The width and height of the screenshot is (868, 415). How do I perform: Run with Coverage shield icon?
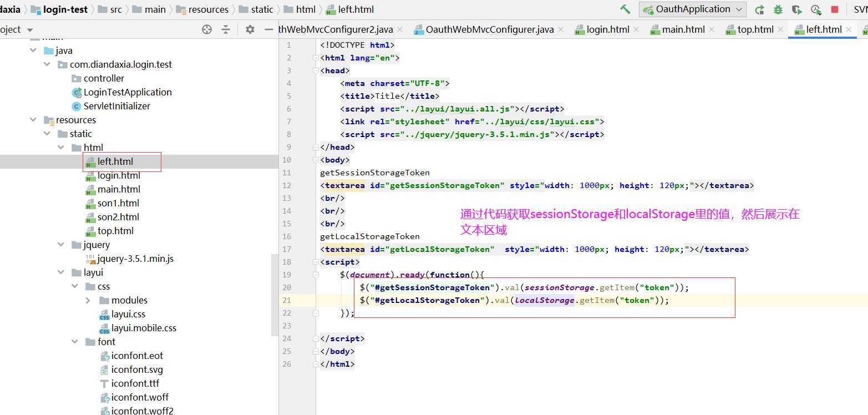click(797, 9)
